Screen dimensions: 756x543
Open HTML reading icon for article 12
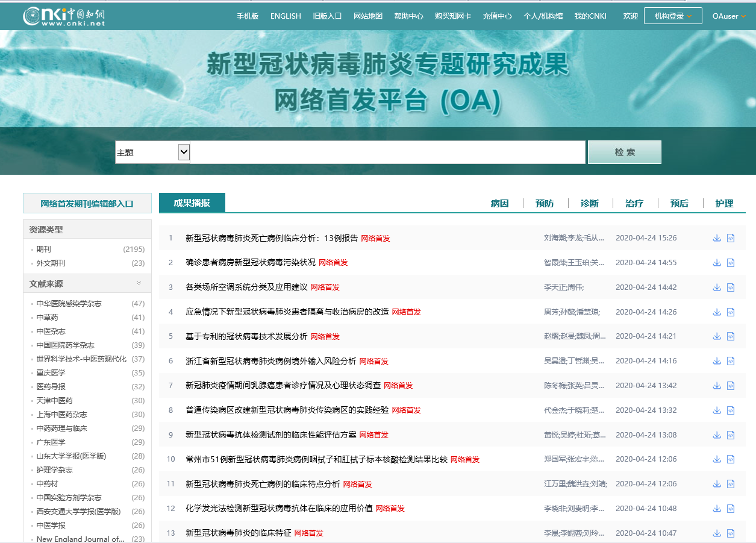(x=731, y=509)
